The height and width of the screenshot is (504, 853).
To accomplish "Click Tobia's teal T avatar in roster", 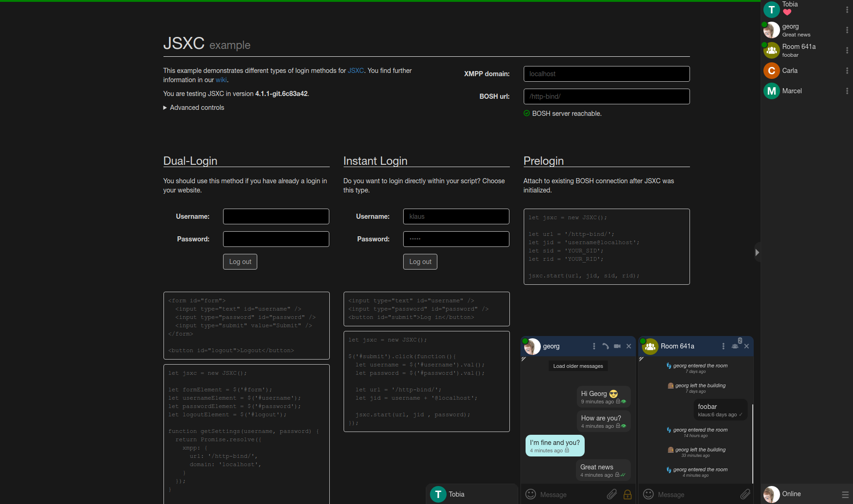I will point(771,10).
